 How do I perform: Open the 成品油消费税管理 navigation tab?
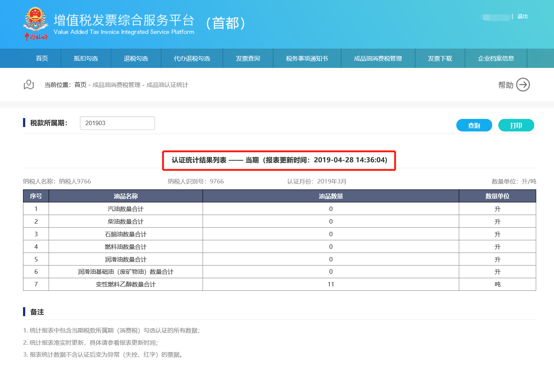point(378,58)
